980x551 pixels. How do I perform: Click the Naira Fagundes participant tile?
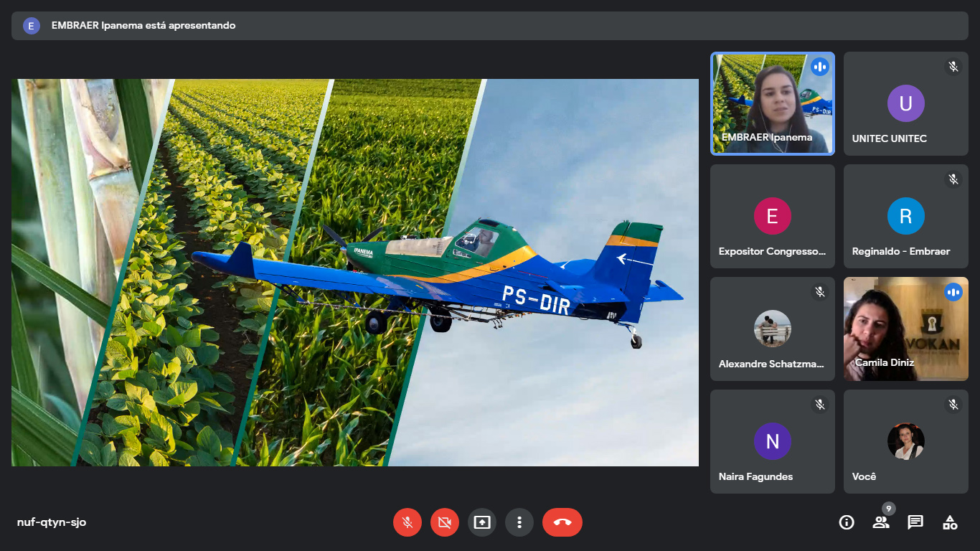[x=772, y=441]
